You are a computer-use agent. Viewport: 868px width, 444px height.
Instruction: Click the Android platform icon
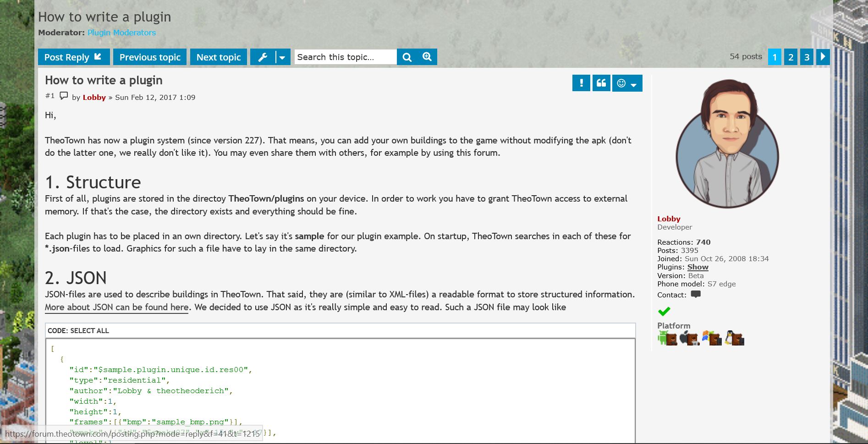point(667,338)
